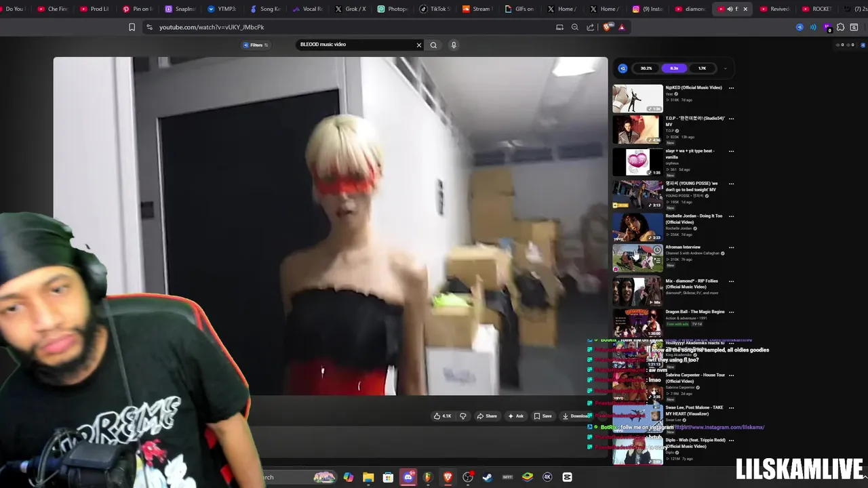Image resolution: width=868 pixels, height=488 pixels.
Task: Open Sabrina Carpenter - House Tour title
Action: 695,378
